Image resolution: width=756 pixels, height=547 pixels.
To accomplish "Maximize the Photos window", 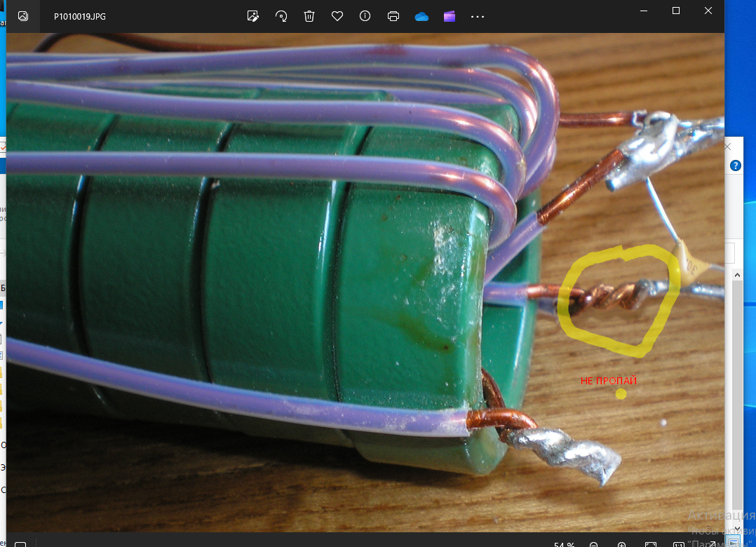I will 676,11.
